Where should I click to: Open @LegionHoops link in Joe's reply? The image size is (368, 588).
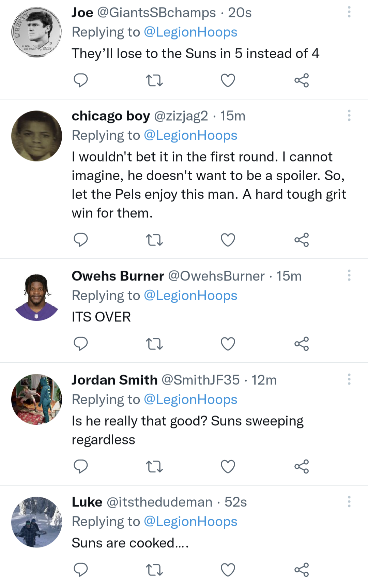pyautogui.click(x=190, y=32)
